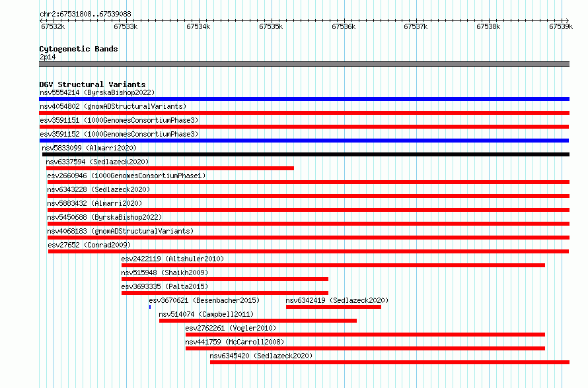The height and width of the screenshot is (388, 588).
Task: Select the red esv3693335 variant bar
Action: pos(225,293)
